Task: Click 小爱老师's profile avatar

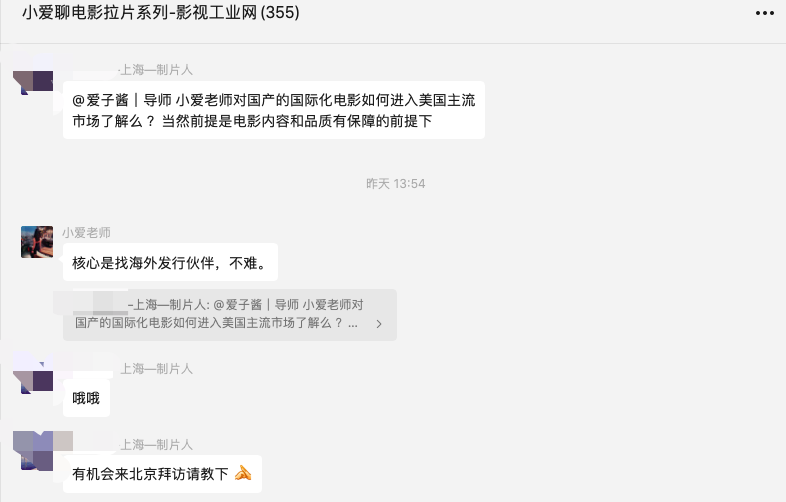Action: [x=37, y=242]
